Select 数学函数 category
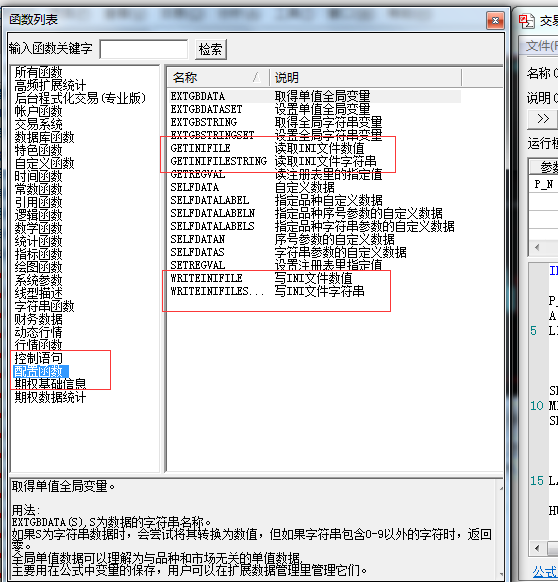This screenshot has height=582, width=558. pos(38,228)
